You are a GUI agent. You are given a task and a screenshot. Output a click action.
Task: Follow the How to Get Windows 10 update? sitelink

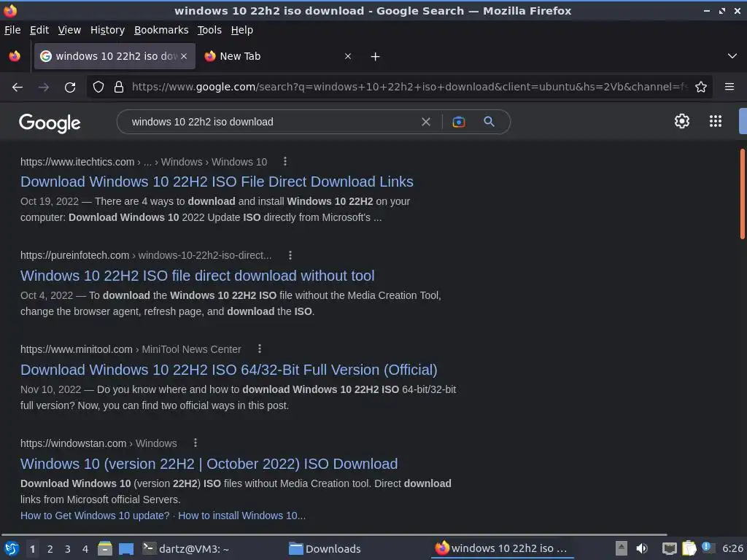tap(95, 516)
